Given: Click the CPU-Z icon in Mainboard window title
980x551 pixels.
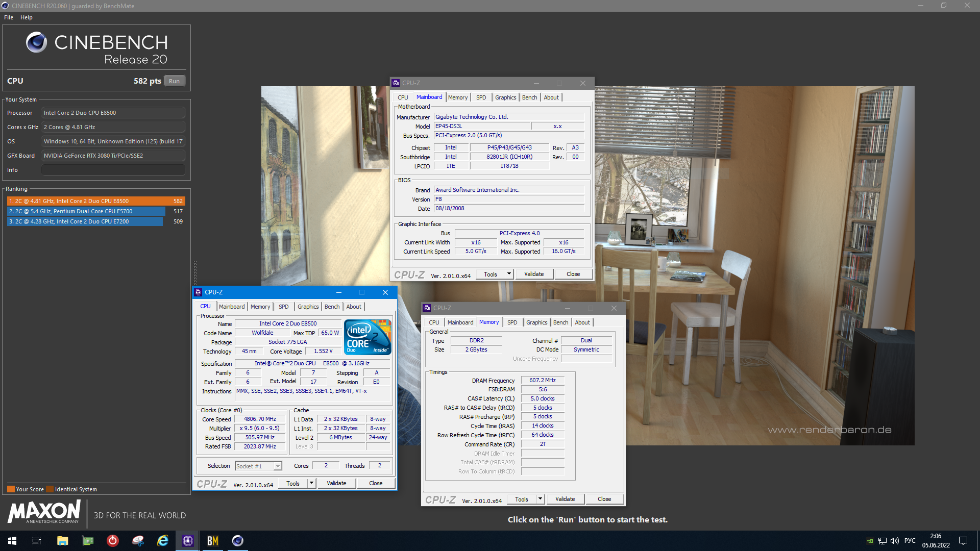Looking at the screenshot, I should 396,83.
